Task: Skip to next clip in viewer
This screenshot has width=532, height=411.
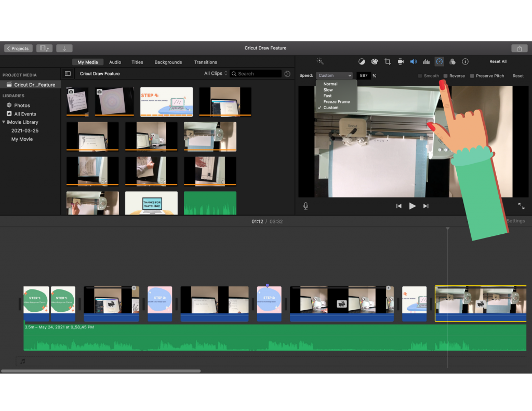Action: 426,206
